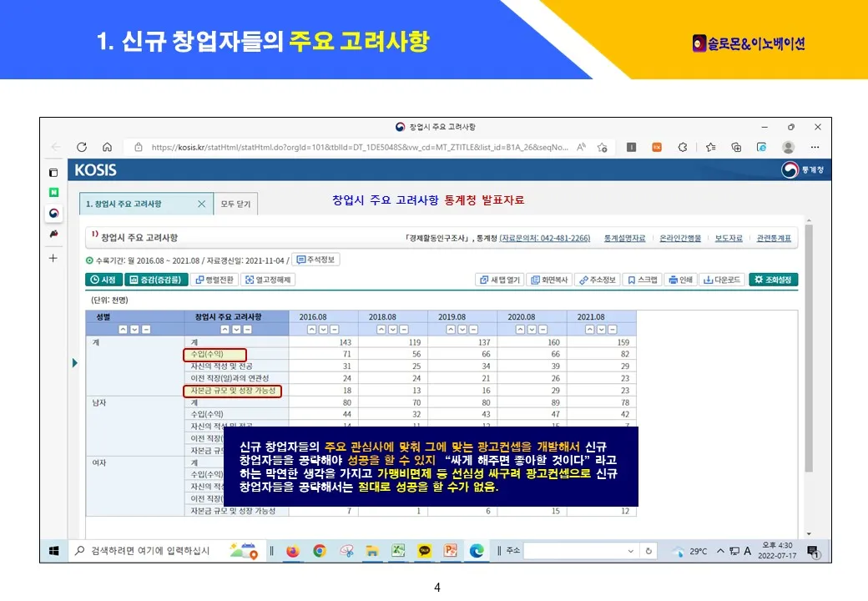Viewport: 868px width, 601px height.
Task: Select the 창업시 주요 고려사항 tab
Action: tap(129, 204)
